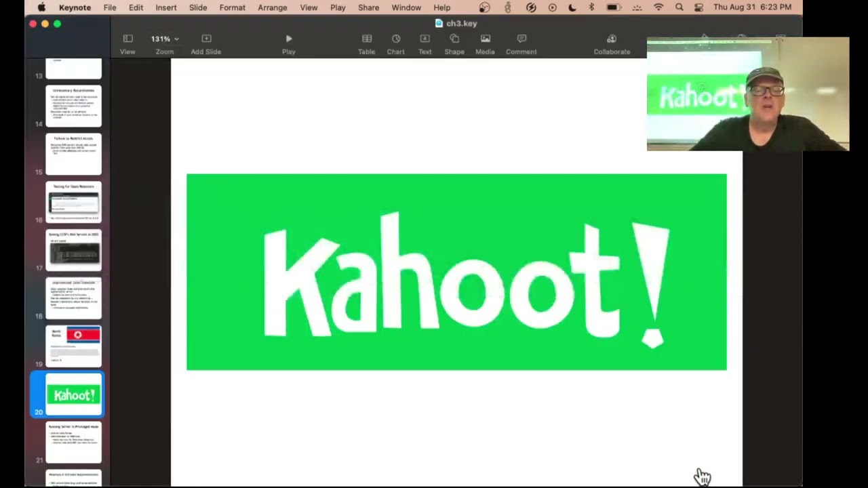Open the Help menu
This screenshot has height=488, width=868.
click(442, 7)
